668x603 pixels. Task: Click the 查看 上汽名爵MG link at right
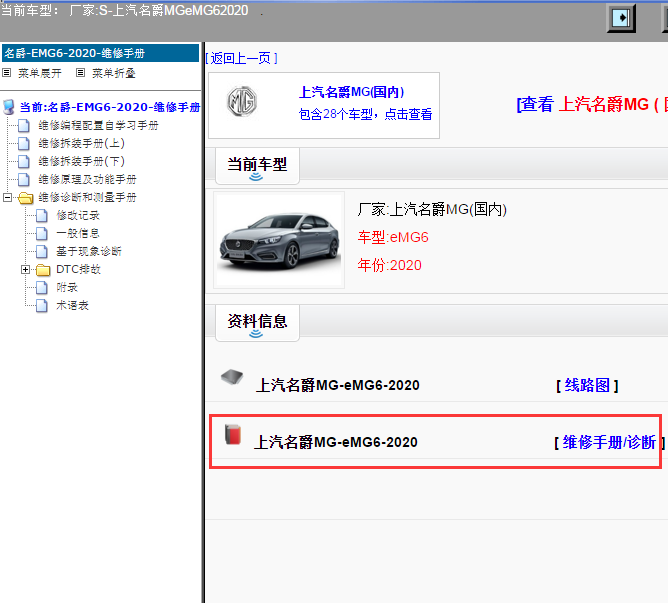[592, 104]
